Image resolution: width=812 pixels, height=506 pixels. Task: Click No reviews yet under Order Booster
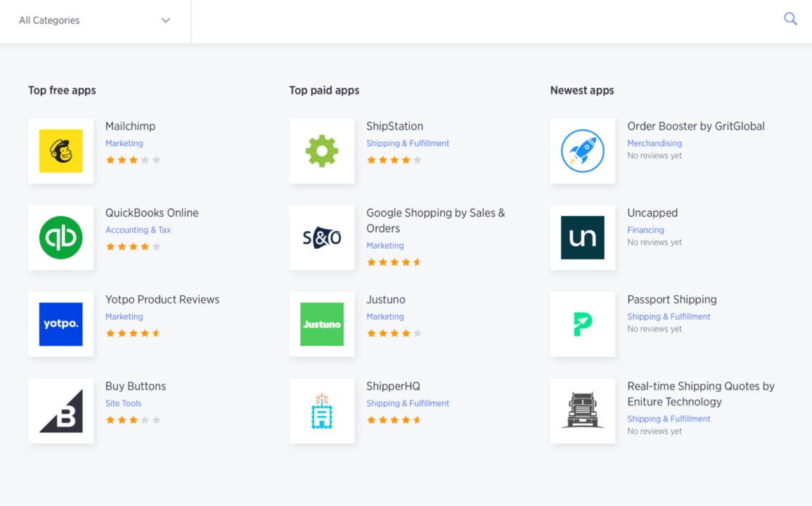point(654,156)
